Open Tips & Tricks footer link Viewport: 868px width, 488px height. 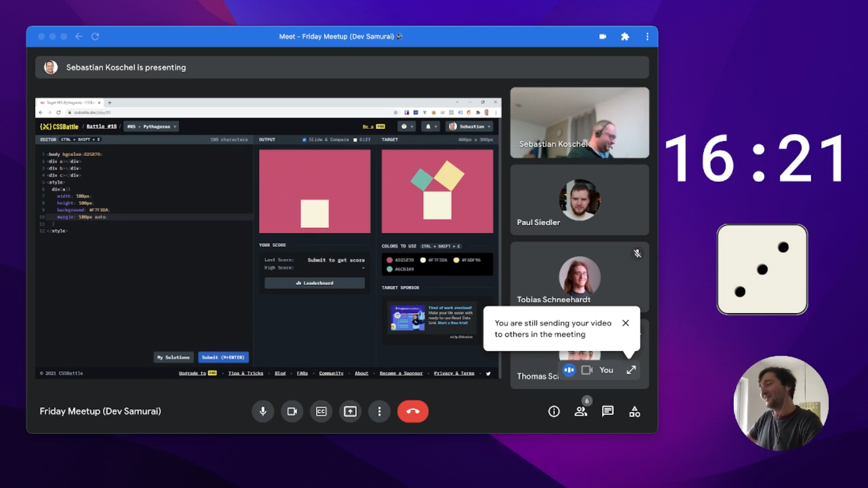[x=246, y=373]
